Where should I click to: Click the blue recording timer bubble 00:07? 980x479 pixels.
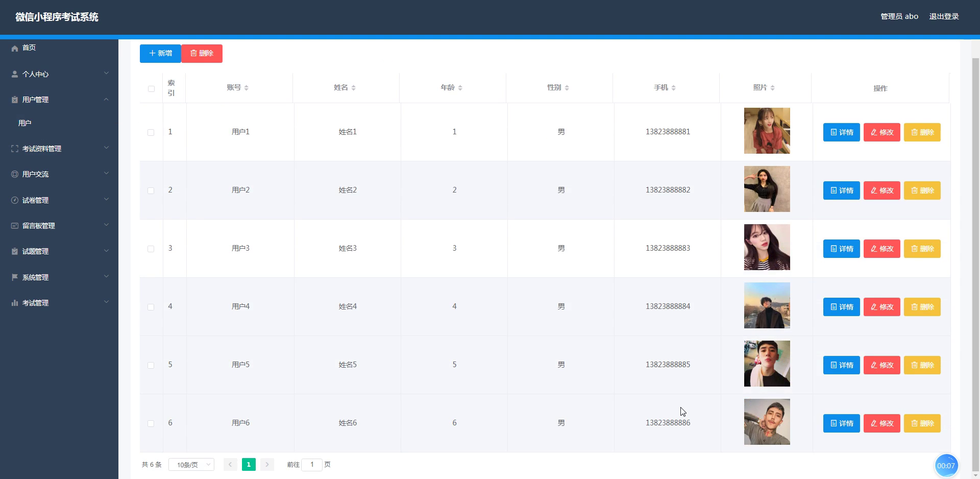coord(946,466)
